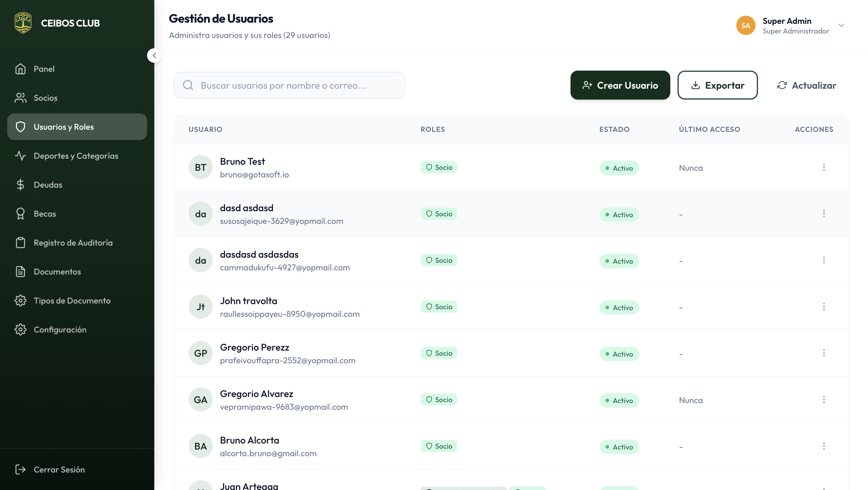Viewport: 868px width, 490px height.
Task: Open Documentos sidebar item
Action: (x=57, y=272)
